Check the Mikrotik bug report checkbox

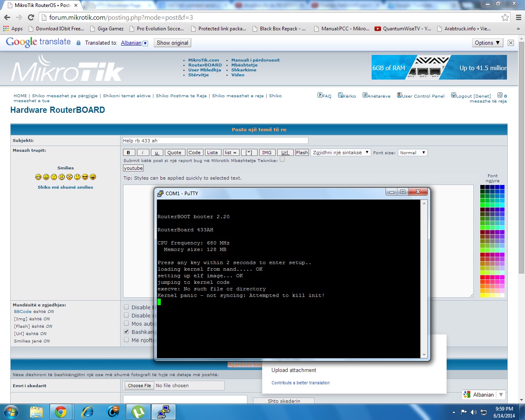pos(282,160)
